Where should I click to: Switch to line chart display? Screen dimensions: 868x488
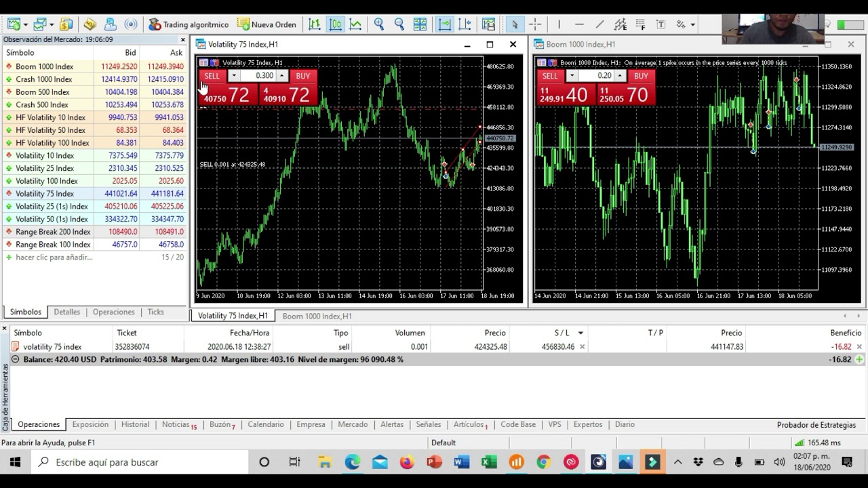[355, 24]
